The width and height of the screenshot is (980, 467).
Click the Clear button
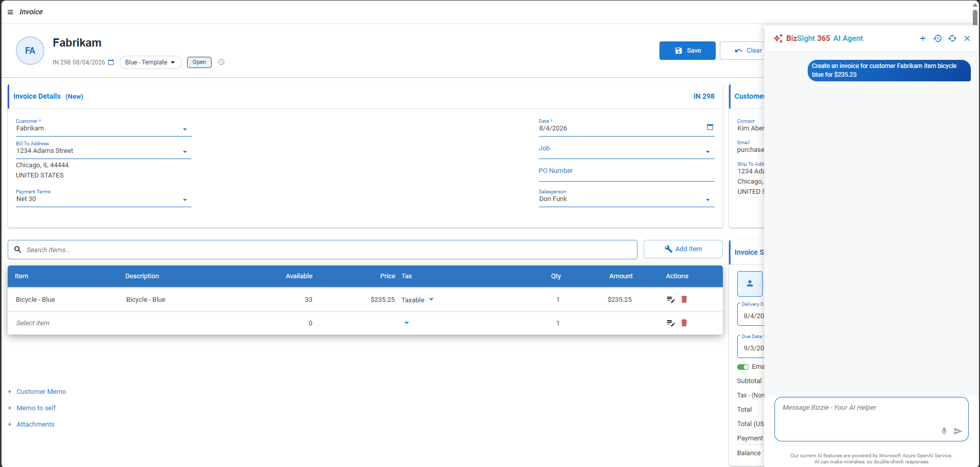pyautogui.click(x=742, y=51)
